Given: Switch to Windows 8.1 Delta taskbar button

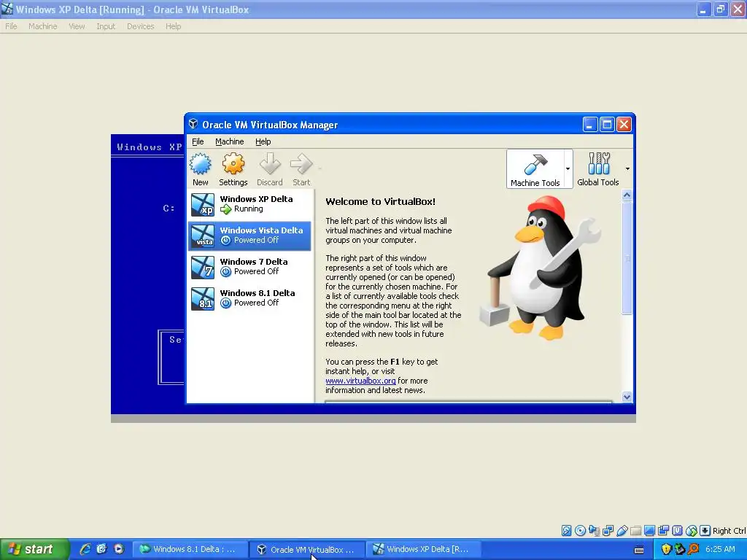Looking at the screenshot, I should [189, 549].
